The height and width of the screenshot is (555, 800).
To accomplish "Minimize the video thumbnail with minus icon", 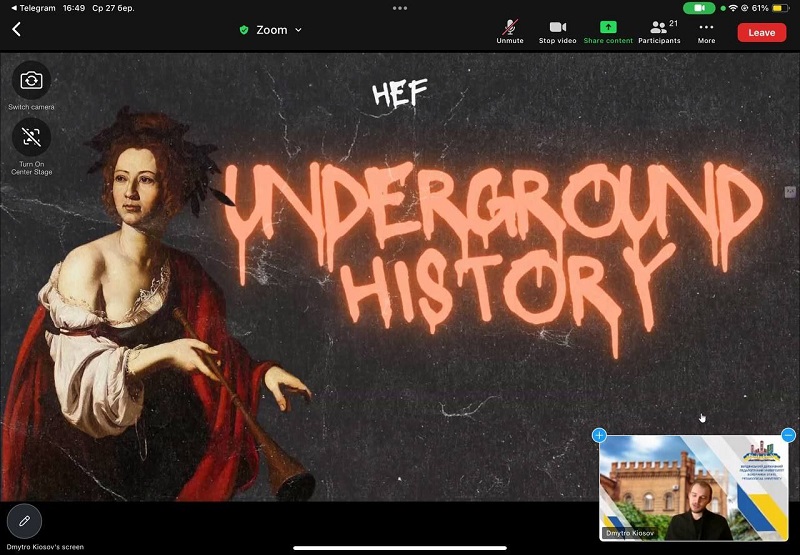I will click(x=788, y=435).
